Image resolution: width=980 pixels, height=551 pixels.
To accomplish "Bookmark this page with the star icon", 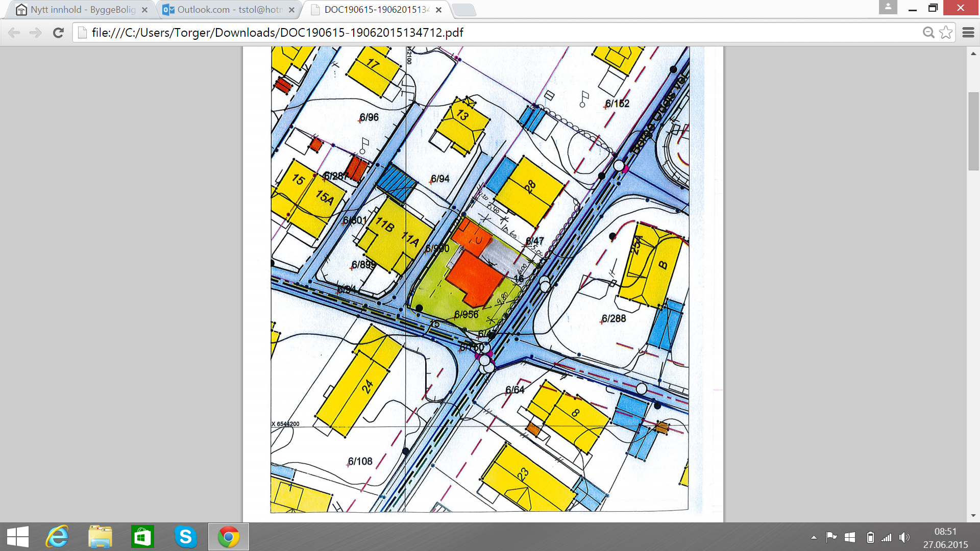I will click(x=946, y=33).
